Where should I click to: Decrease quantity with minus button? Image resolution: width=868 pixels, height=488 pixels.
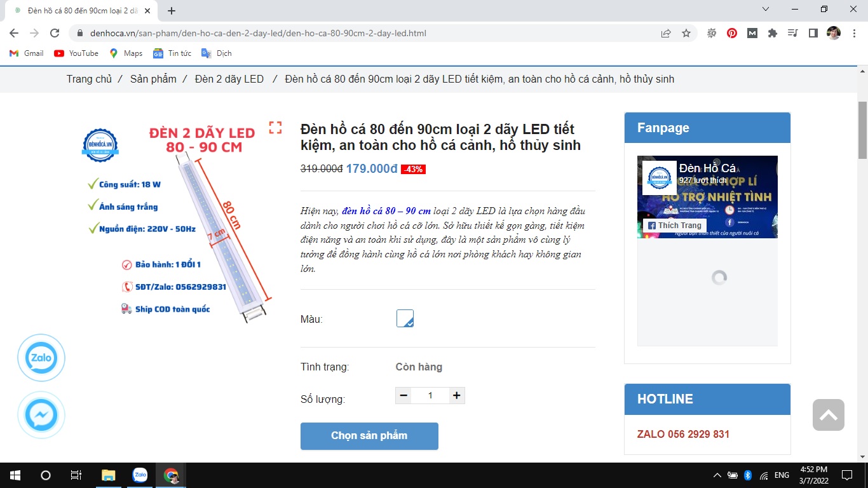(x=403, y=395)
